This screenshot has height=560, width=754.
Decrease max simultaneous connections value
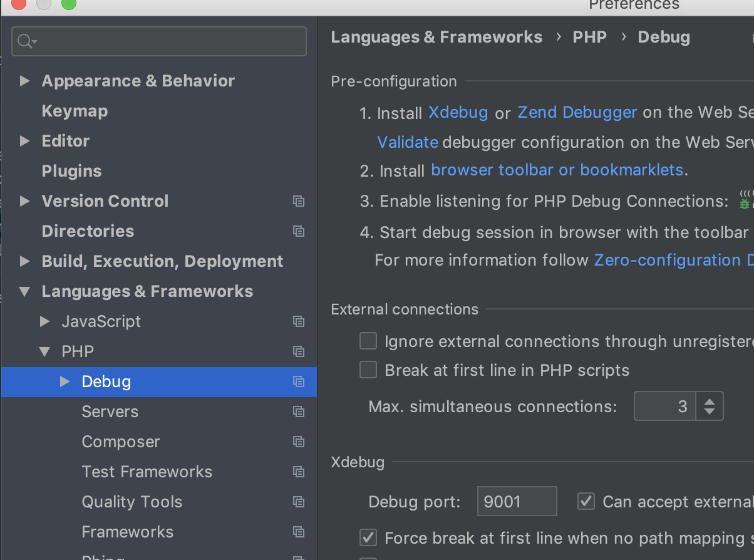click(710, 412)
